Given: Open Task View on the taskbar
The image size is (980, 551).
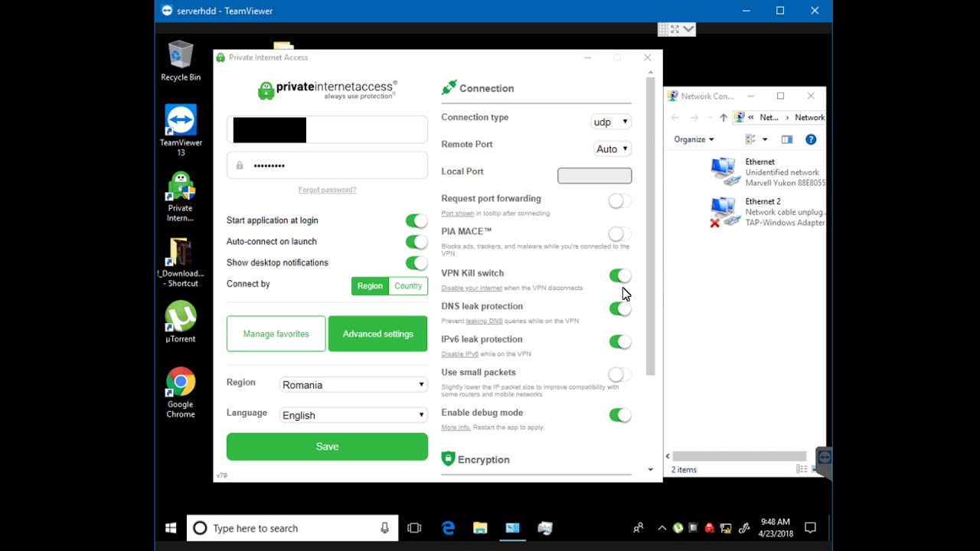Looking at the screenshot, I should click(x=414, y=528).
